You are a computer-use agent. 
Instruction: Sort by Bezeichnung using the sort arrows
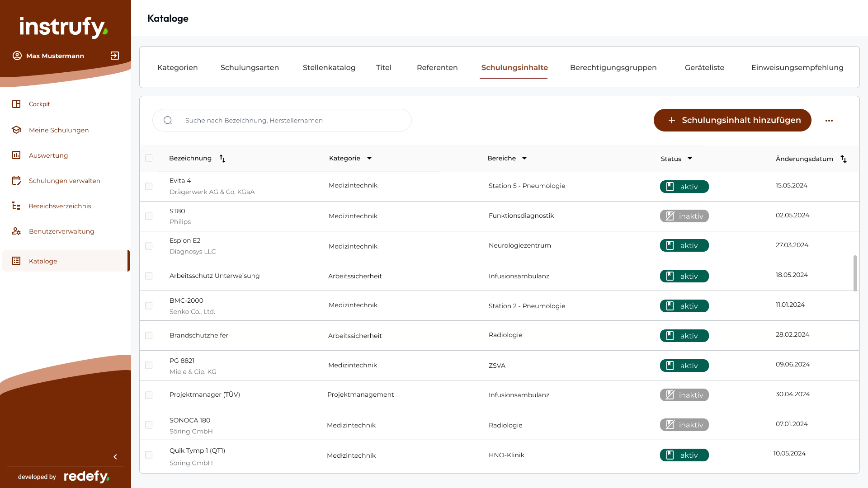222,158
